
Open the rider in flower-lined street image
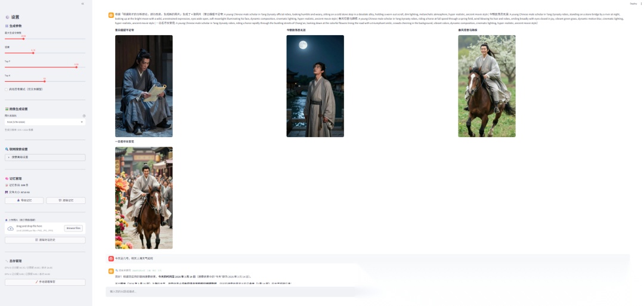144,198
